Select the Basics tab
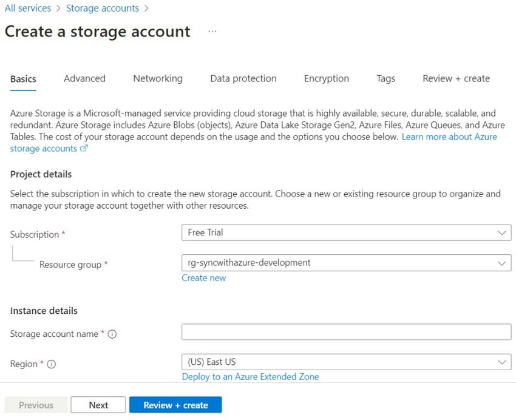 click(x=23, y=79)
